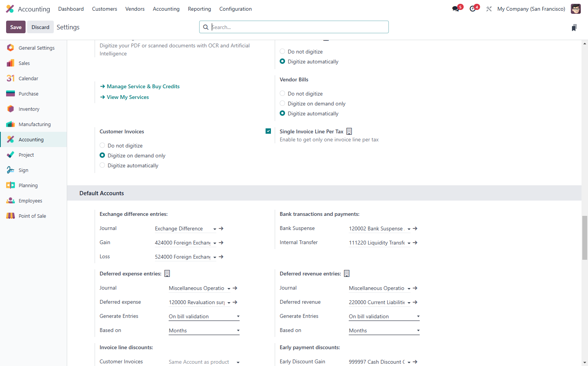
Task: Open Inventory settings in sidebar
Action: [34, 109]
